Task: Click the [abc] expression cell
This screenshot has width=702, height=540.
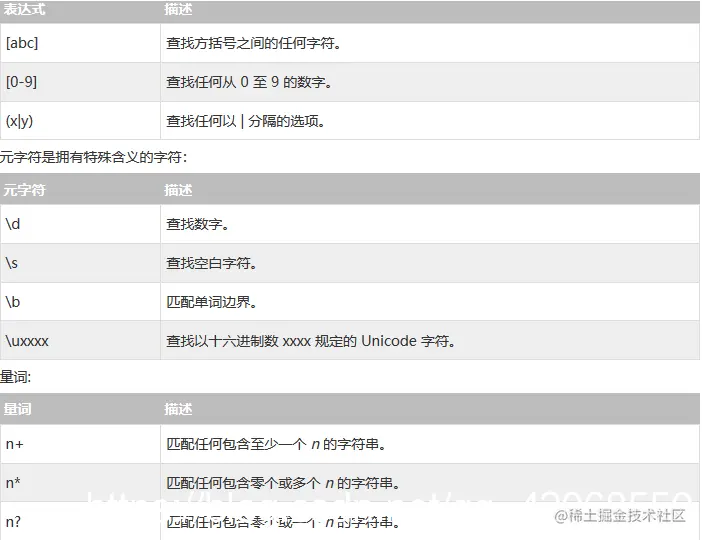Action: coord(80,43)
